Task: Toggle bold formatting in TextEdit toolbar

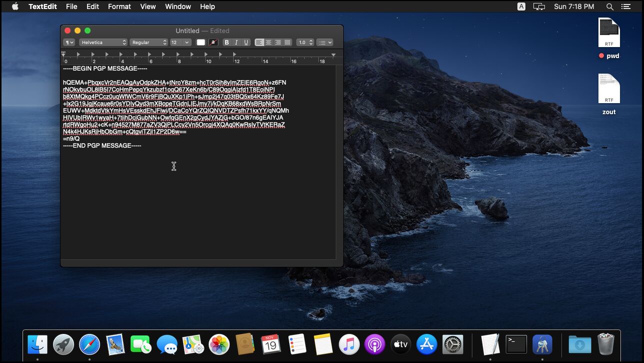Action: tap(226, 42)
